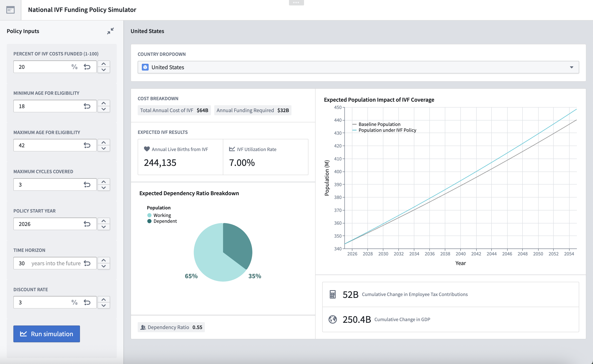Screen dimensions: 593x364
Task: Click the top-center three-dot handle
Action: pyautogui.click(x=296, y=3)
